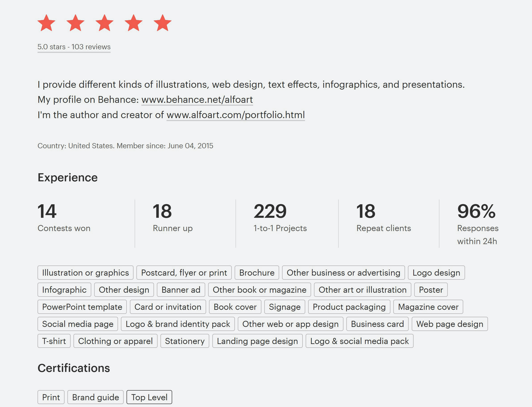
Task: Open the Landing page design tag
Action: point(257,341)
